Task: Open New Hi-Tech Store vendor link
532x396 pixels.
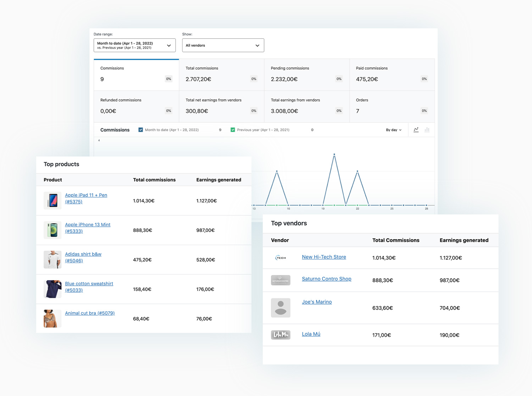Action: [324, 257]
